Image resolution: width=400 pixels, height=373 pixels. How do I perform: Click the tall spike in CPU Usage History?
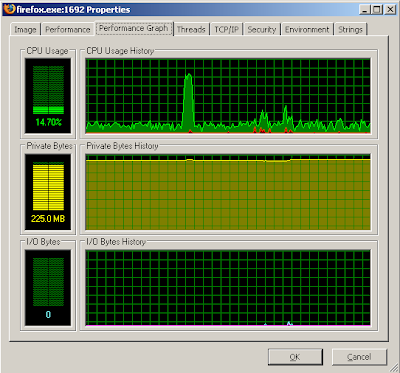coord(188,102)
